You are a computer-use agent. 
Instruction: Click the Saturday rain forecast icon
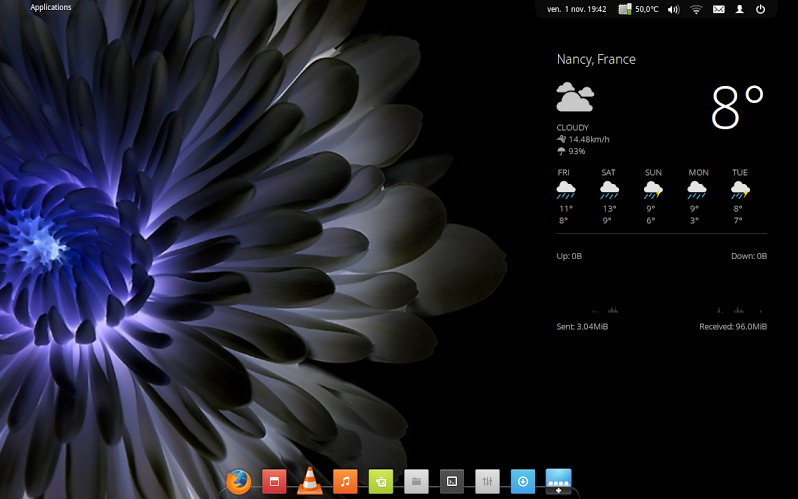point(609,190)
